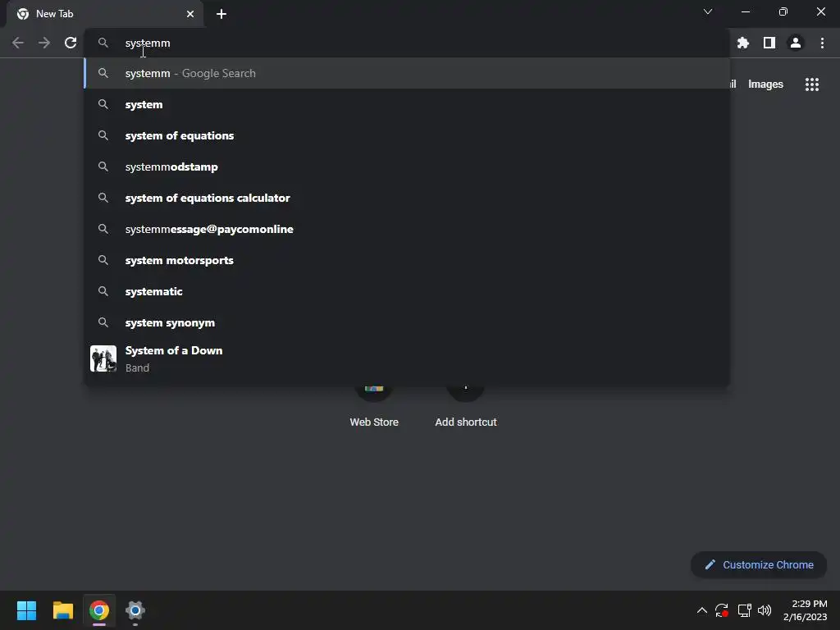Click the sync status tray icon
840x630 pixels.
coord(722,610)
